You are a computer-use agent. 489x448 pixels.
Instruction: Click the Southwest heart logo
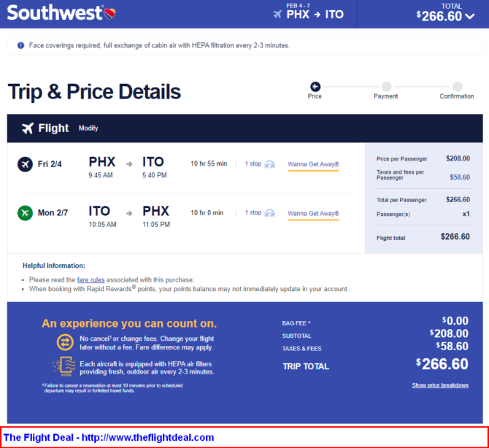tap(109, 13)
